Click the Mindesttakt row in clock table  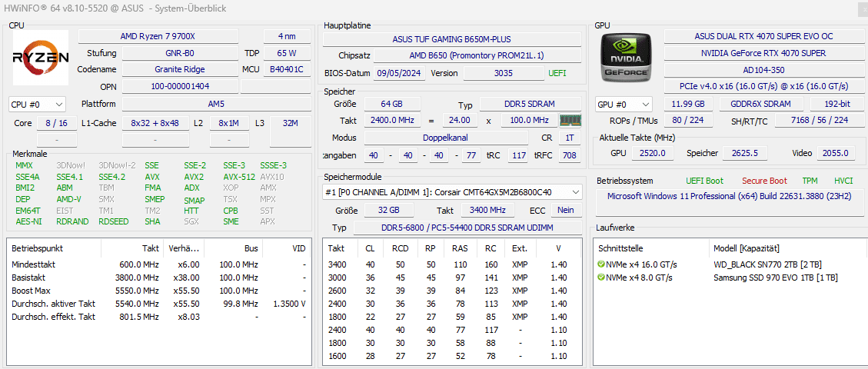point(159,264)
